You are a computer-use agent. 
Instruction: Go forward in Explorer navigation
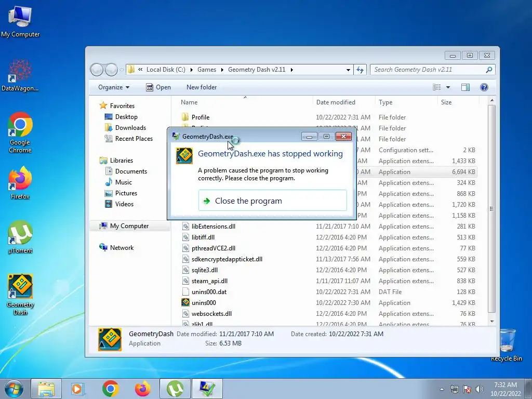point(111,70)
